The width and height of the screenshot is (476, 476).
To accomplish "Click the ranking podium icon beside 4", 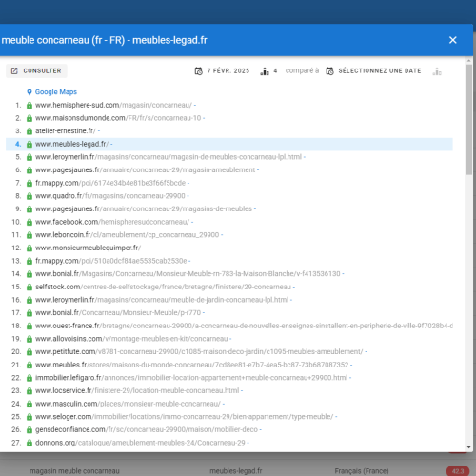I will 265,71.
